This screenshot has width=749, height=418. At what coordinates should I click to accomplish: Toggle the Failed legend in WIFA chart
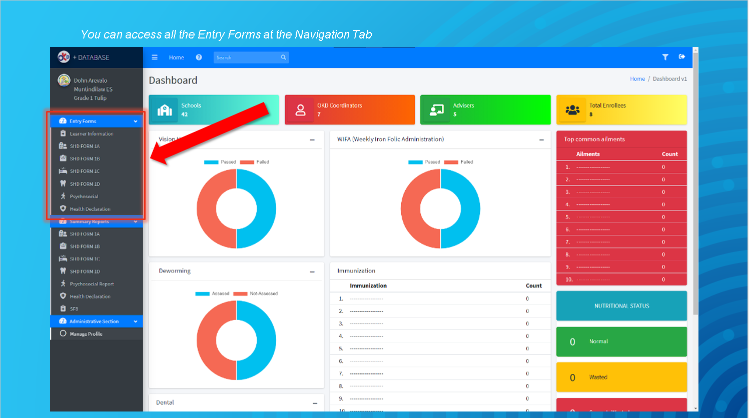pos(456,161)
